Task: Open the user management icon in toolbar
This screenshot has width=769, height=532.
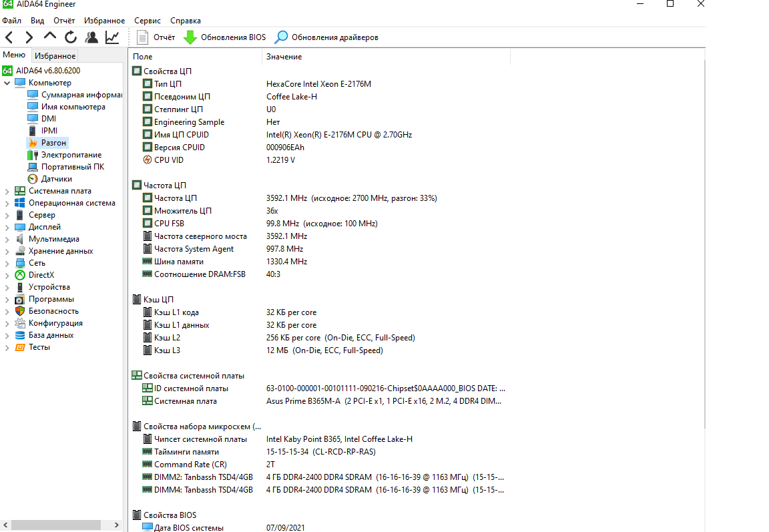Action: pyautogui.click(x=91, y=37)
